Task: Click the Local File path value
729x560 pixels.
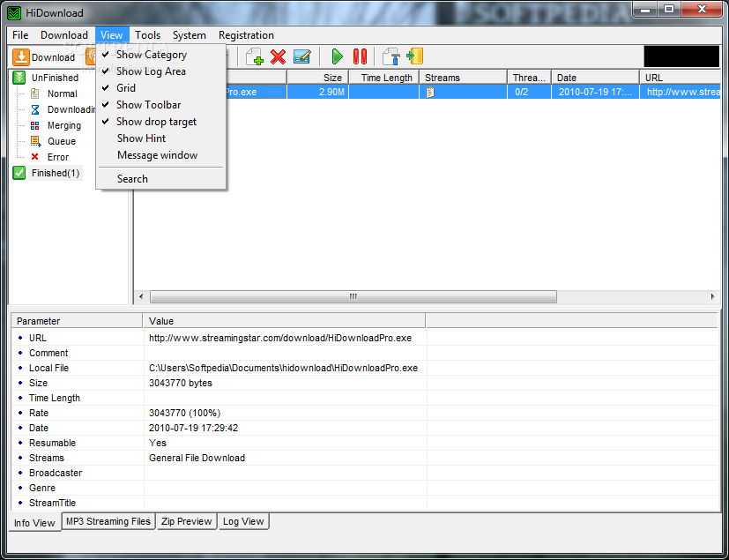Action: coord(283,368)
